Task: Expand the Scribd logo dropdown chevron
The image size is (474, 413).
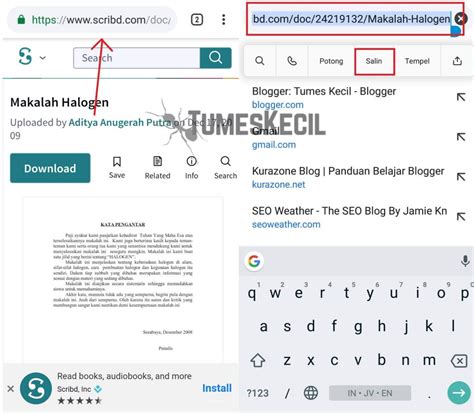Action: tap(43, 58)
